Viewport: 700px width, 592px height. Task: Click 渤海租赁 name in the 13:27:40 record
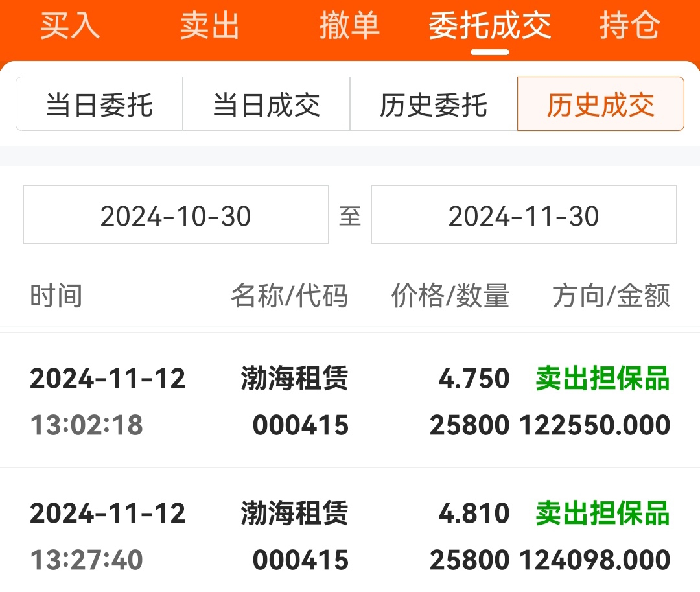point(295,513)
